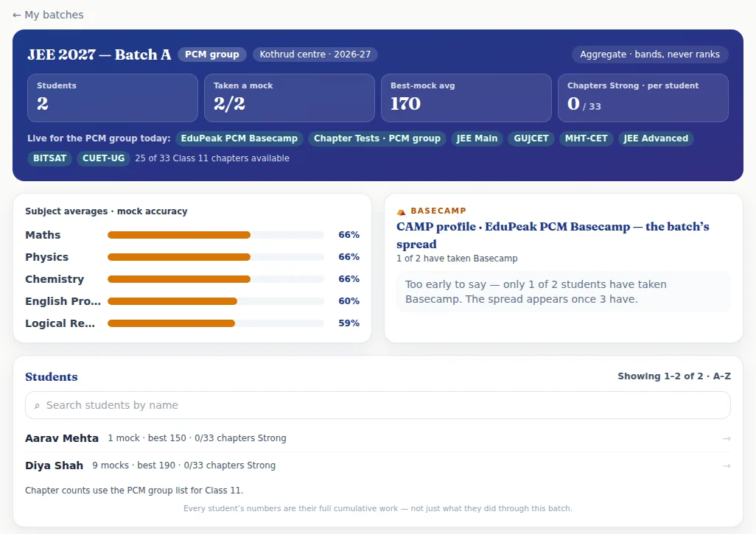756x534 pixels.
Task: Click the Students section heading
Action: click(51, 377)
